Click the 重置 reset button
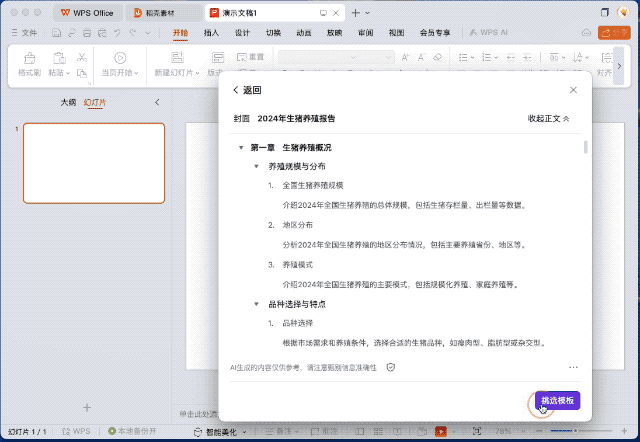 click(251, 57)
